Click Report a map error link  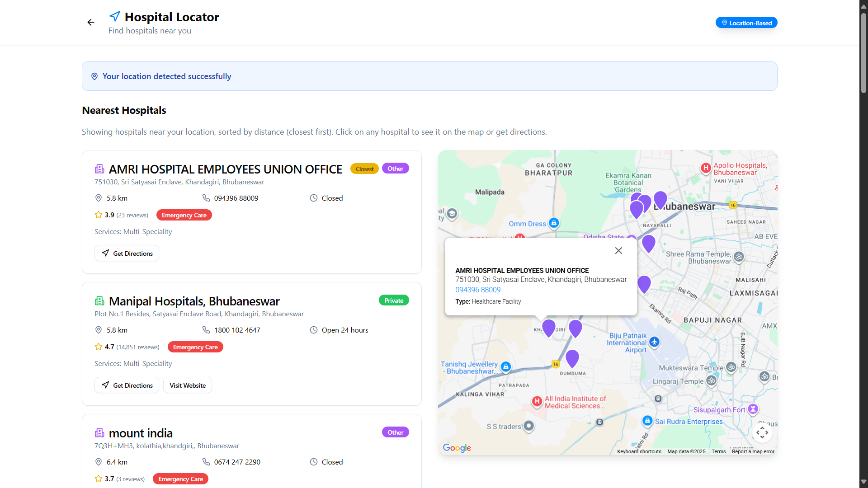pyautogui.click(x=753, y=451)
